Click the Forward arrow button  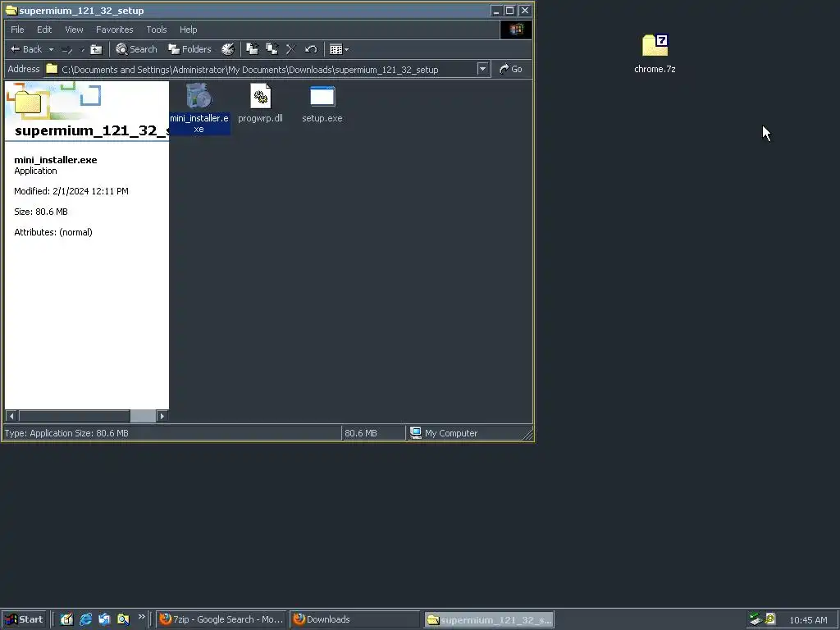(x=67, y=49)
